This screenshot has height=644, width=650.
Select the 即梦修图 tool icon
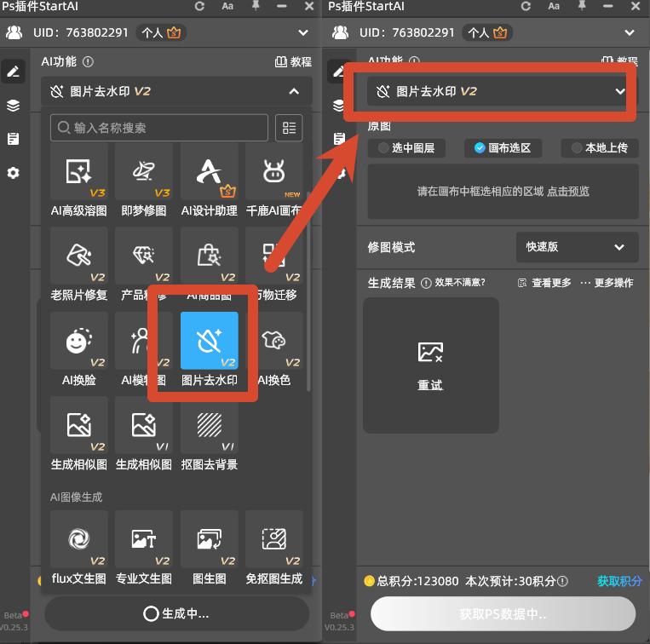click(144, 171)
